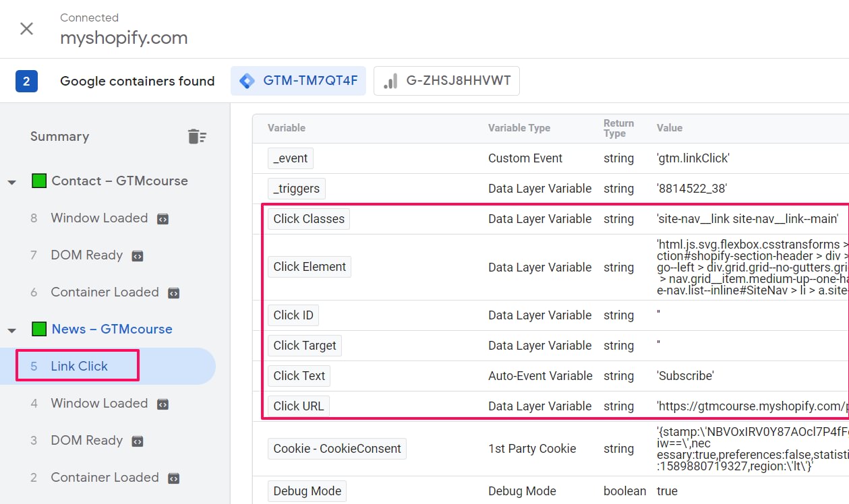Screen dimensions: 849x504
Task: Open the Click Classes variable
Action: point(309,219)
